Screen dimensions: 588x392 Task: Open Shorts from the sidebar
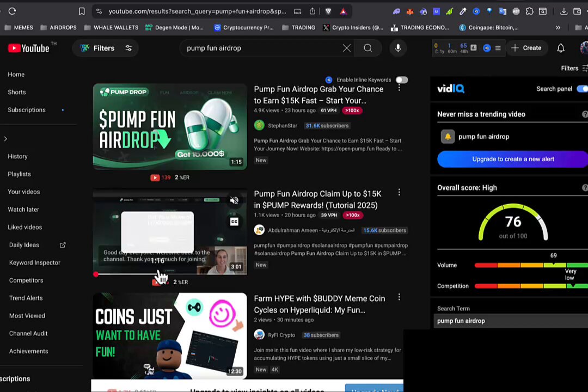coord(17,92)
